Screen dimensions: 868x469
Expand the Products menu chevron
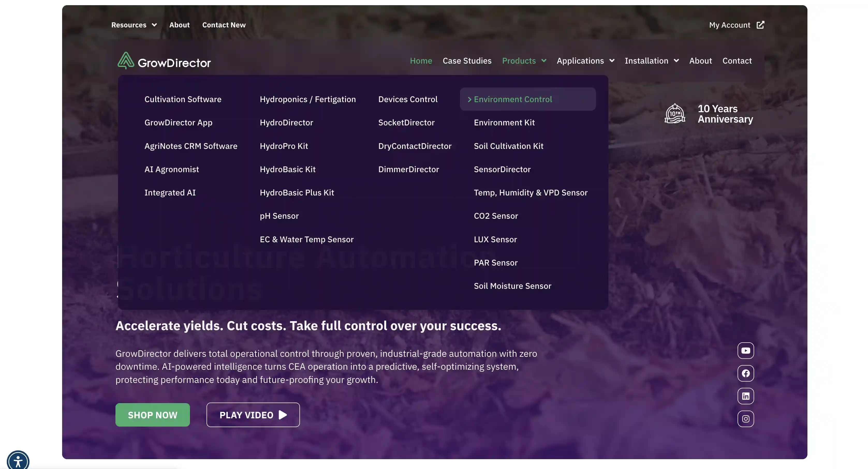543,60
